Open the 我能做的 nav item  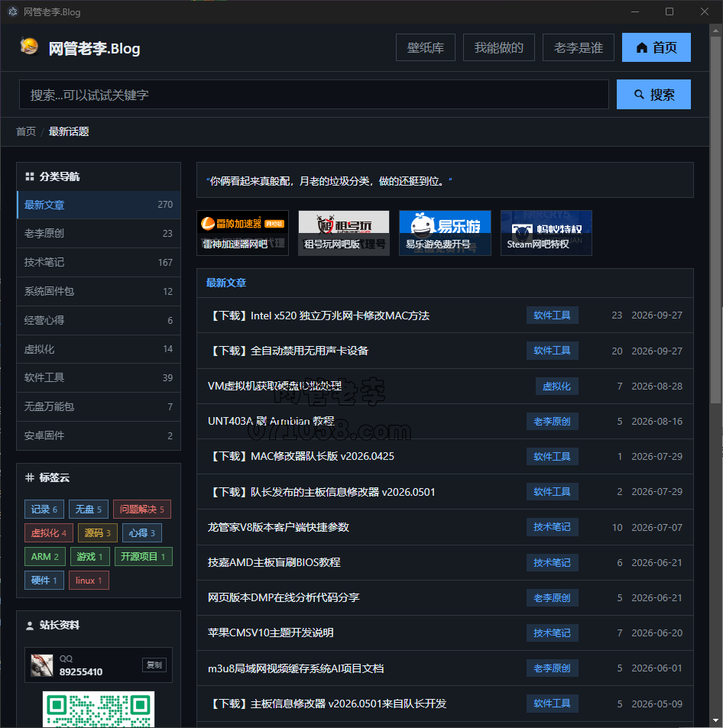click(x=499, y=47)
